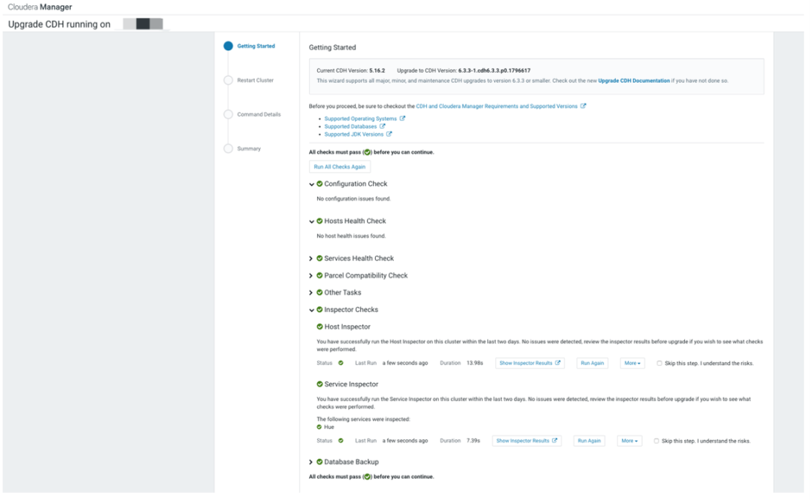The height and width of the screenshot is (504, 812).
Task: Enable 'Skip this step' for Host Inspector
Action: pyautogui.click(x=659, y=364)
